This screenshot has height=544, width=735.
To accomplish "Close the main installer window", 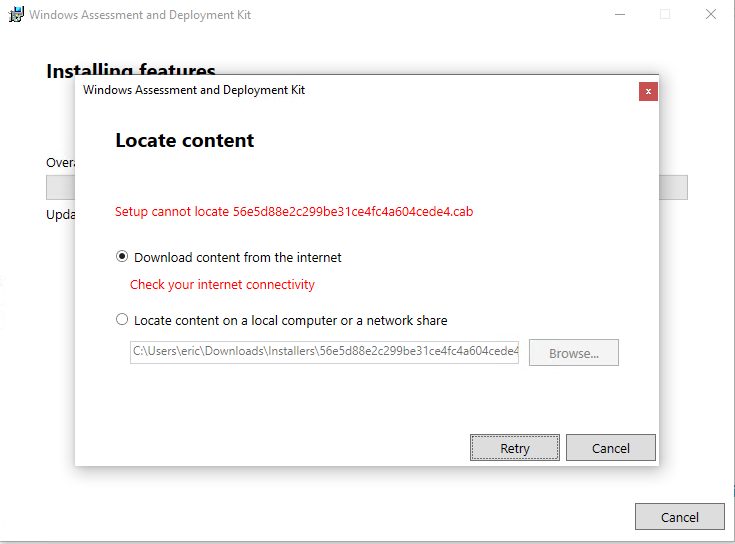I will click(x=711, y=15).
